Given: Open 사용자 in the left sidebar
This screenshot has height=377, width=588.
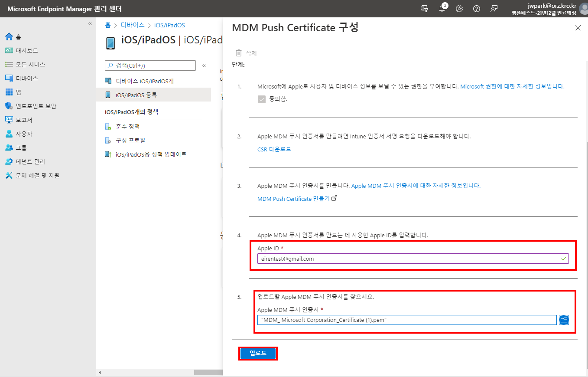Looking at the screenshot, I should [x=19, y=134].
